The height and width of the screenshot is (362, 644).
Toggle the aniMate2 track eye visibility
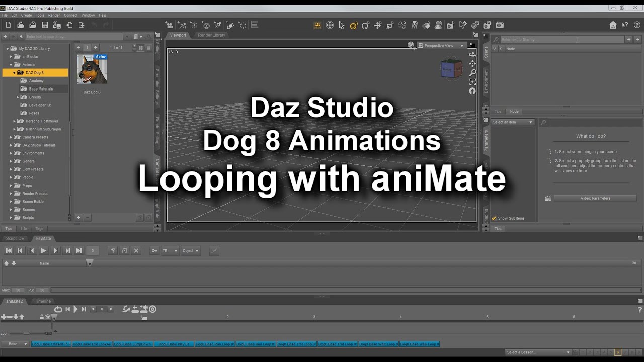click(x=48, y=317)
